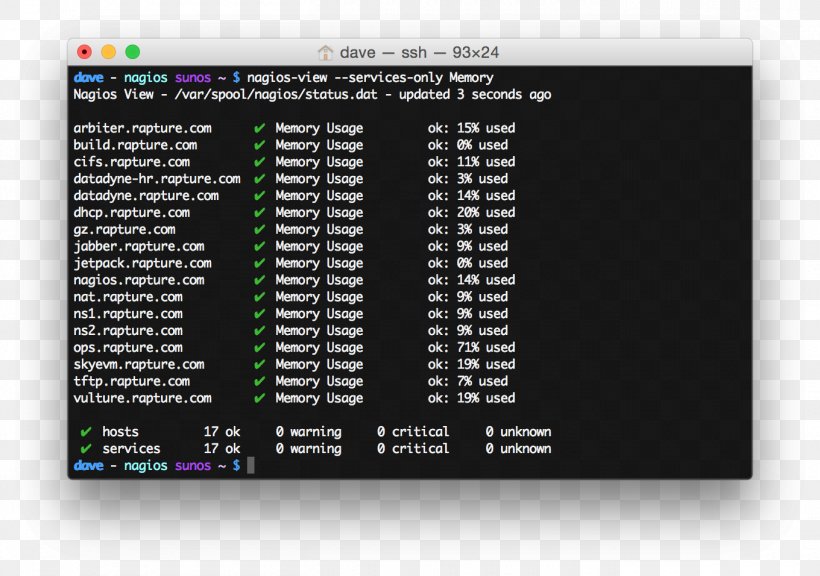This screenshot has height=576, width=820.
Task: Click 'ok: 7% used' status for tftp
Action: click(468, 381)
